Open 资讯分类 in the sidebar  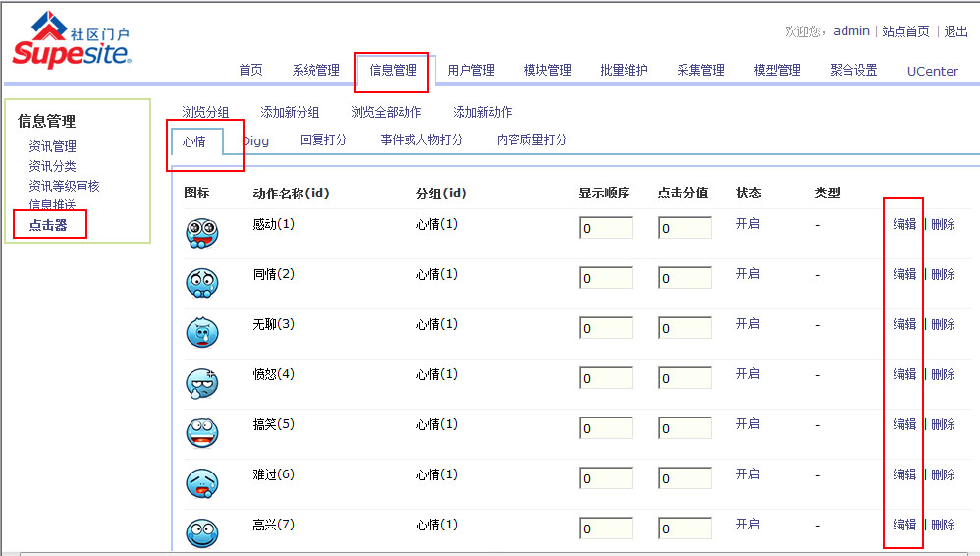tap(52, 166)
